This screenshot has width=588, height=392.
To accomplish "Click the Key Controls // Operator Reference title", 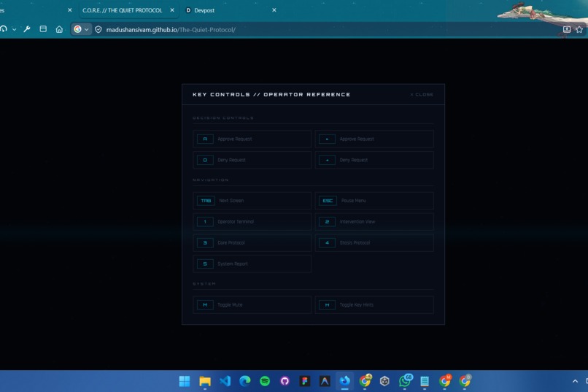I will coord(271,94).
